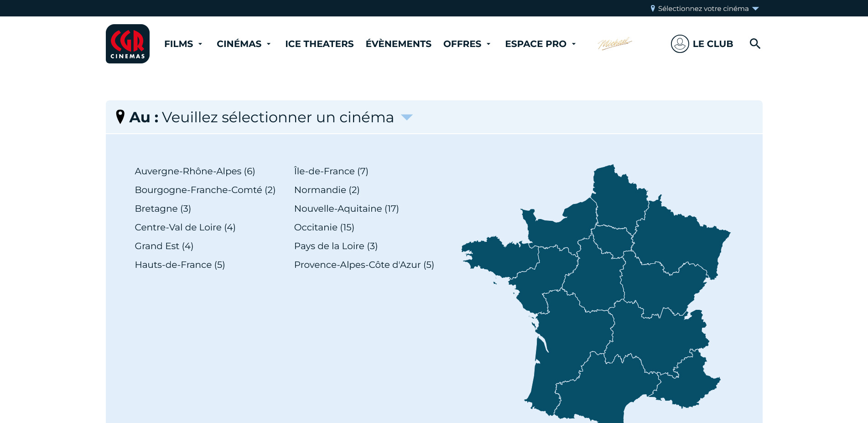Go to ICE THEATERS
868x423 pixels.
pyautogui.click(x=319, y=44)
